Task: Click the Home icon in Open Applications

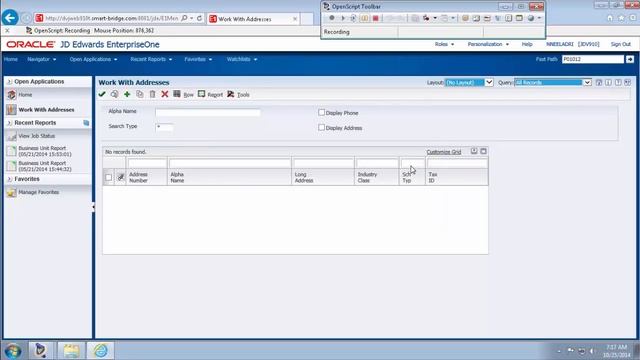Action: (11, 95)
